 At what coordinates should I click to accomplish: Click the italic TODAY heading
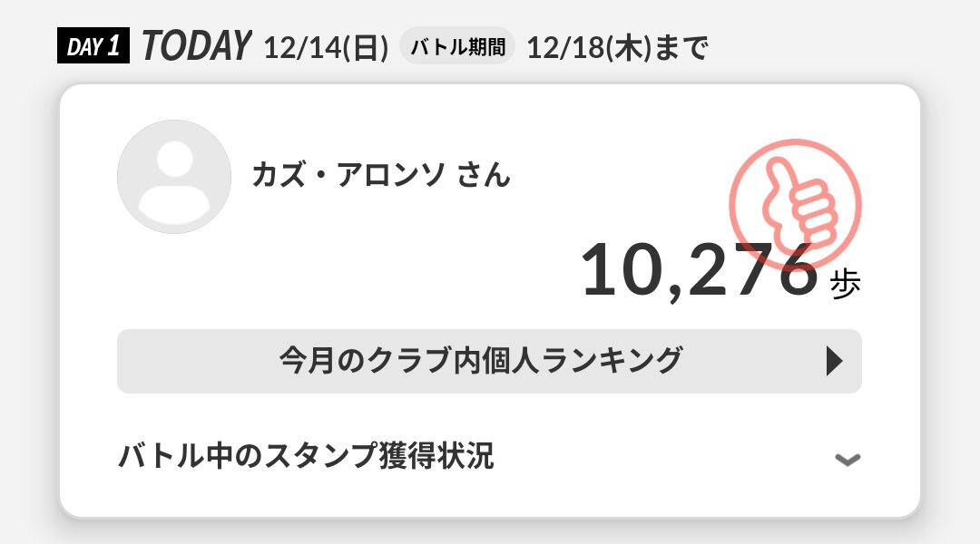pyautogui.click(x=195, y=46)
